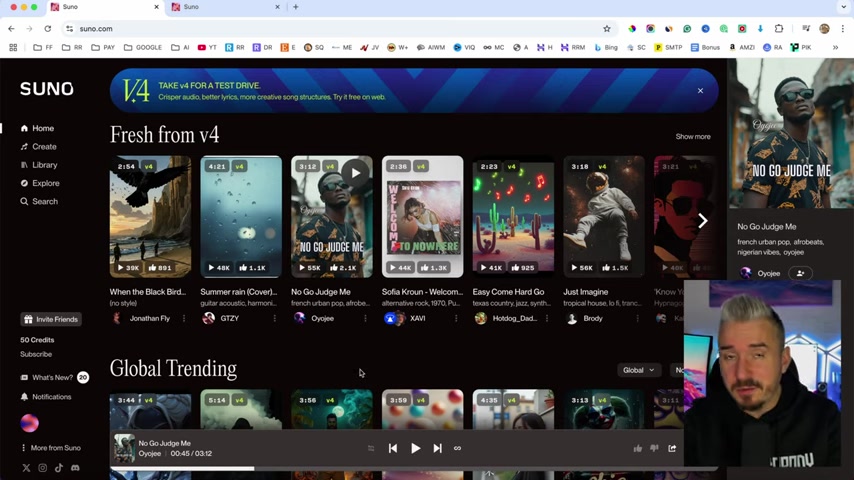Open the Sofia Kroun Welcome thumbnail
The width and height of the screenshot is (854, 480).
pos(423,217)
